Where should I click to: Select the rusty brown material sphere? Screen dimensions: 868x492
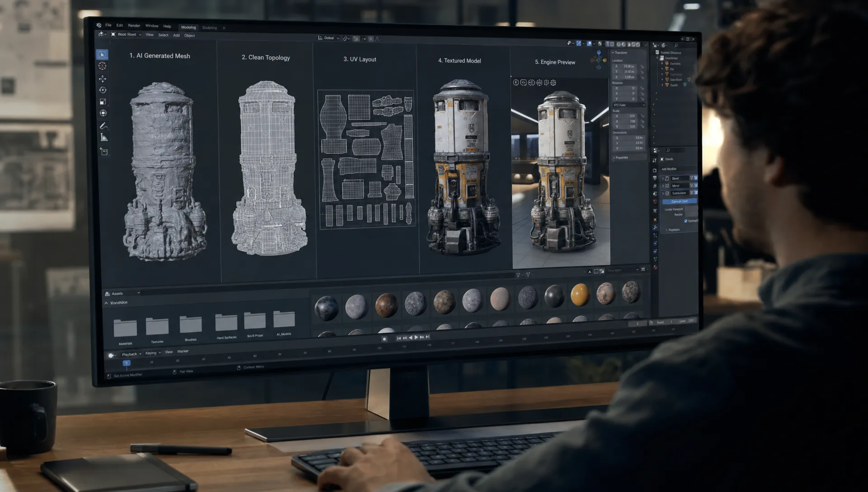[x=387, y=304]
